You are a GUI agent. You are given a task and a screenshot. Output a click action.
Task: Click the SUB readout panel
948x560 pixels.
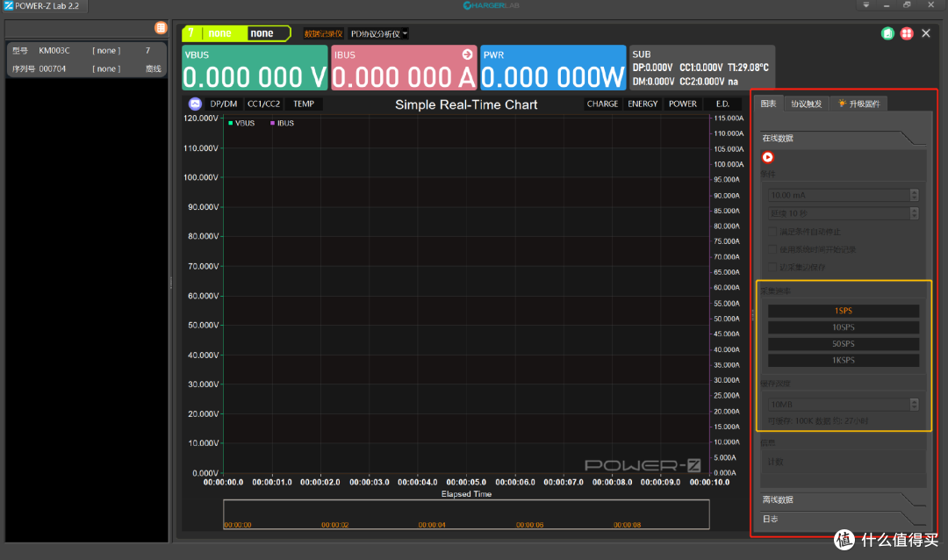click(x=702, y=67)
